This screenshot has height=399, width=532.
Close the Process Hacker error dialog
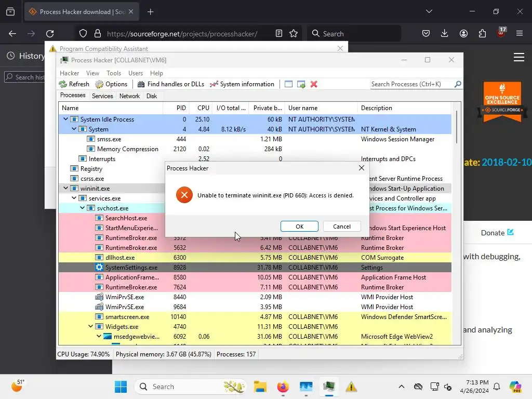pyautogui.click(x=362, y=168)
